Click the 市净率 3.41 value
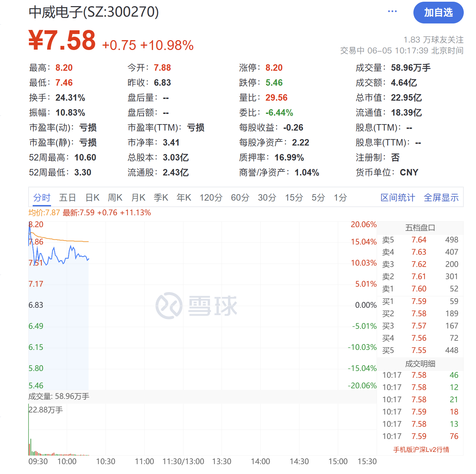Screen dimensions: 476x474 tap(171, 142)
